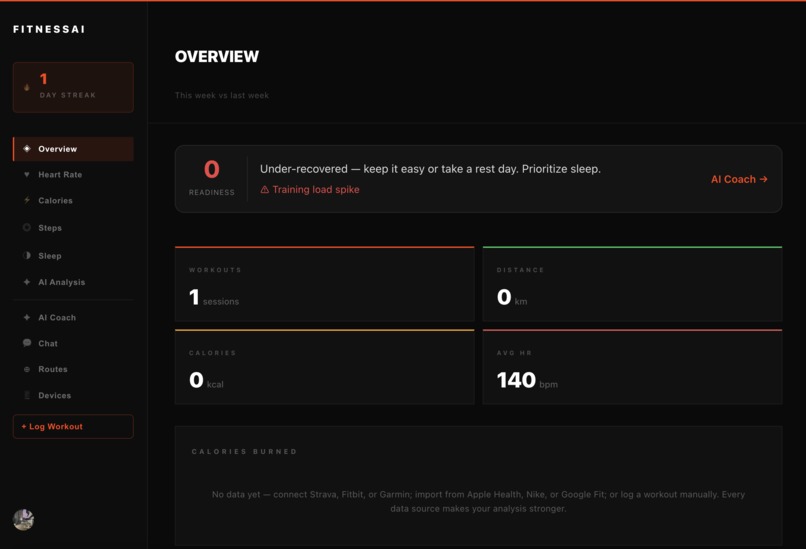Click the 1 Day Streak card

73,87
